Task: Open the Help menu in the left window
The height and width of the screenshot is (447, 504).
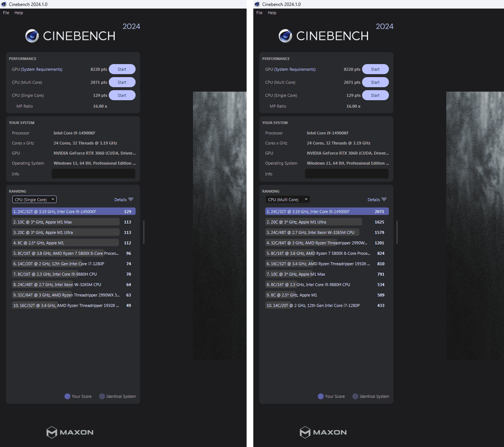Action: (19, 13)
